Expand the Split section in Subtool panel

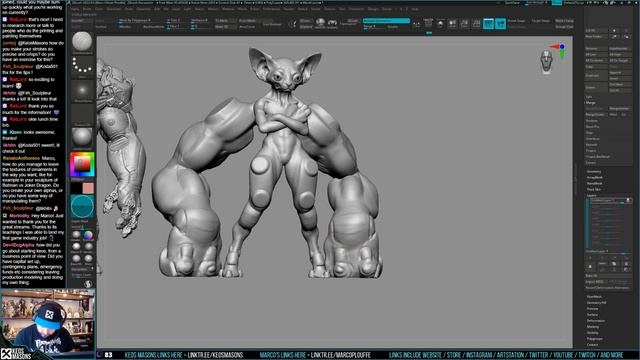(x=589, y=97)
